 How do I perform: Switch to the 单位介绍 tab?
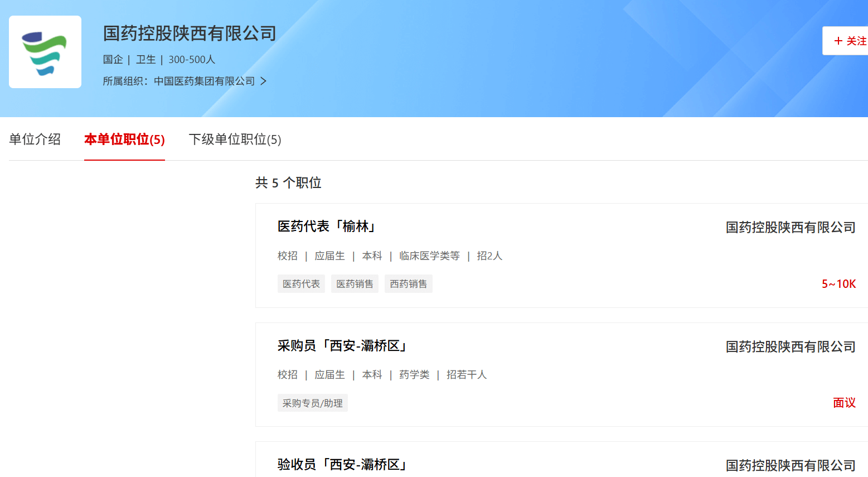coord(35,139)
